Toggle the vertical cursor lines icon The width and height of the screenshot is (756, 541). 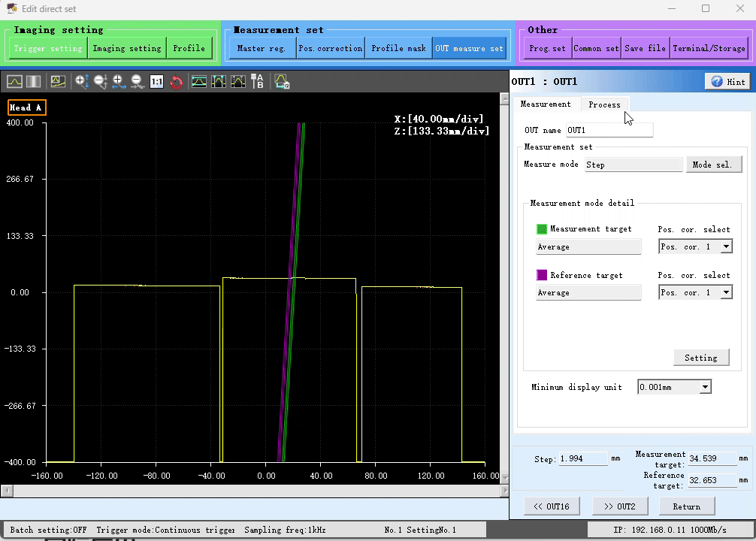[219, 81]
